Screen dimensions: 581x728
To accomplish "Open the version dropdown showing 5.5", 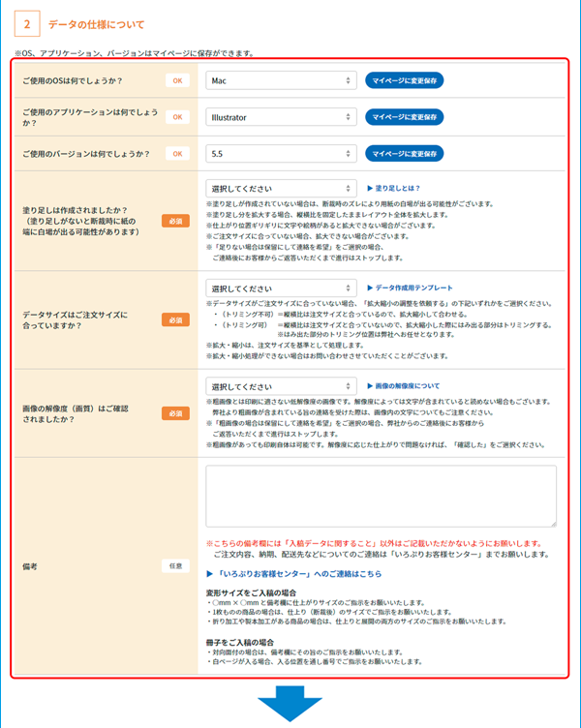I will coord(281,154).
